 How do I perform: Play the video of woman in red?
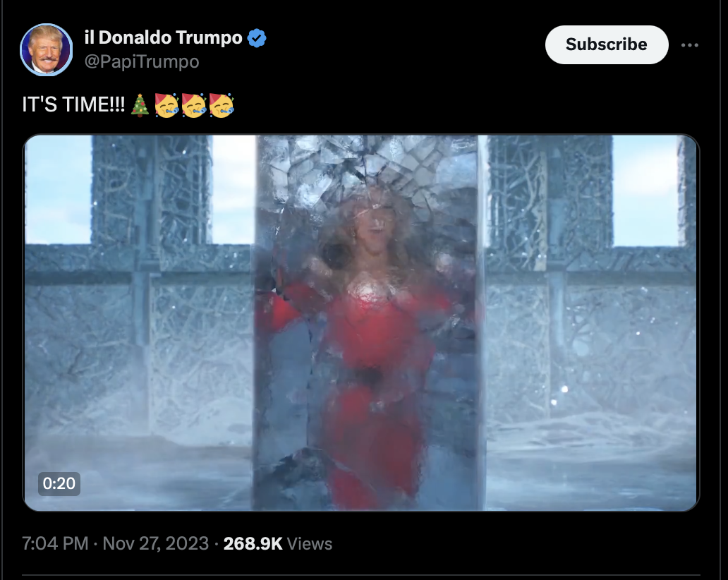(x=361, y=322)
